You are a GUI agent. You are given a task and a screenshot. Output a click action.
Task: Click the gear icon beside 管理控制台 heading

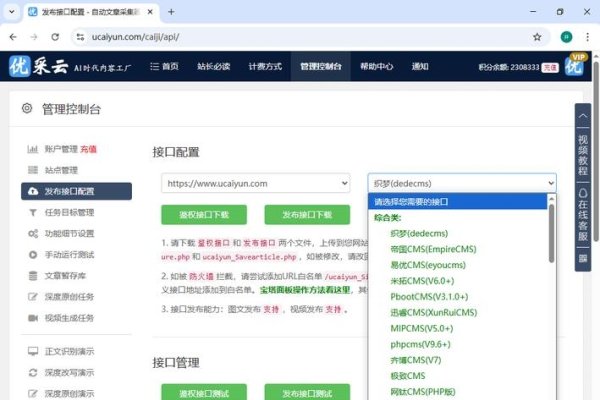[x=27, y=108]
